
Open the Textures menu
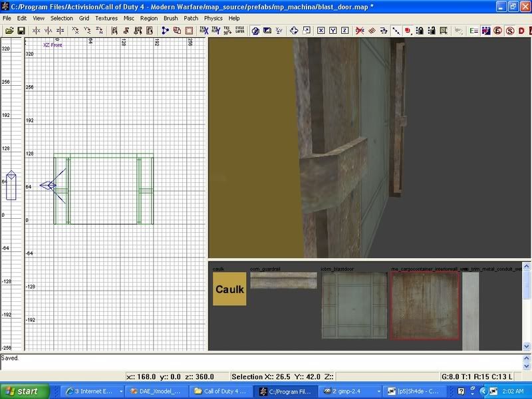[106, 19]
